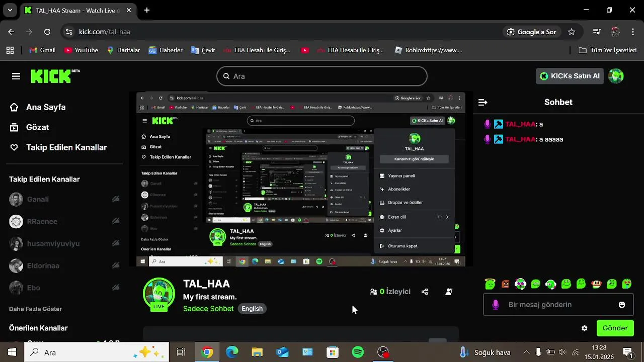
Task: Collapse the Sohbet chat panel
Action: click(482, 102)
